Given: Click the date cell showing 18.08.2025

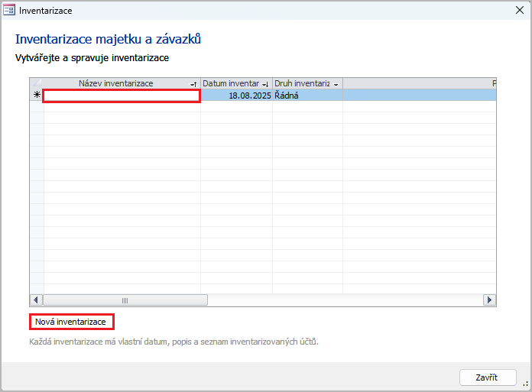Looking at the screenshot, I should coord(237,96).
